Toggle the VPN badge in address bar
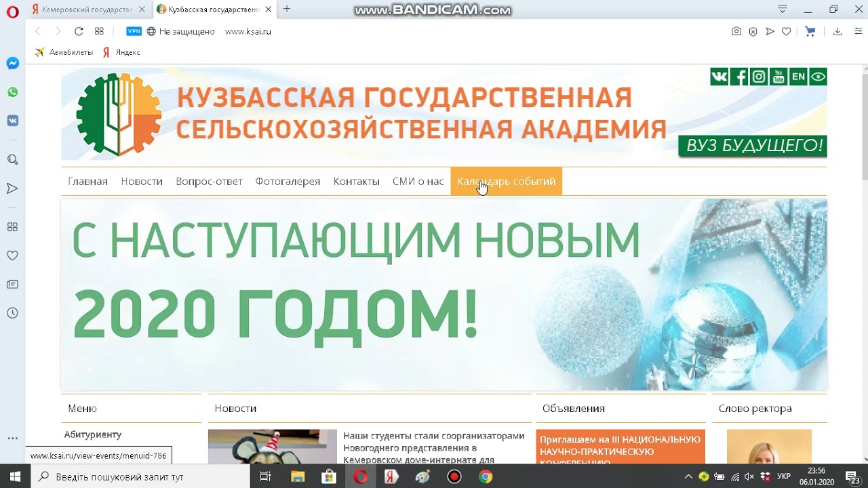868x488 pixels. coord(134,31)
